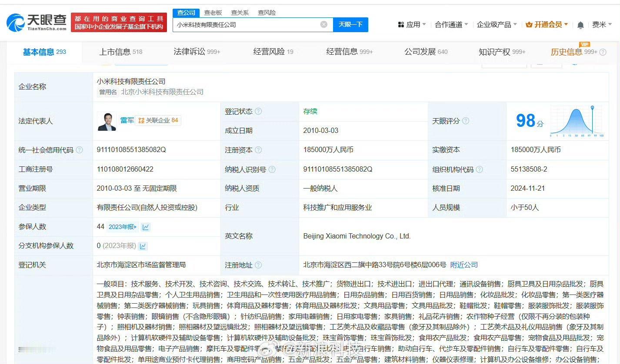Select the 公司发展 tab
Screen dimensions: 620x364
click(x=426, y=52)
